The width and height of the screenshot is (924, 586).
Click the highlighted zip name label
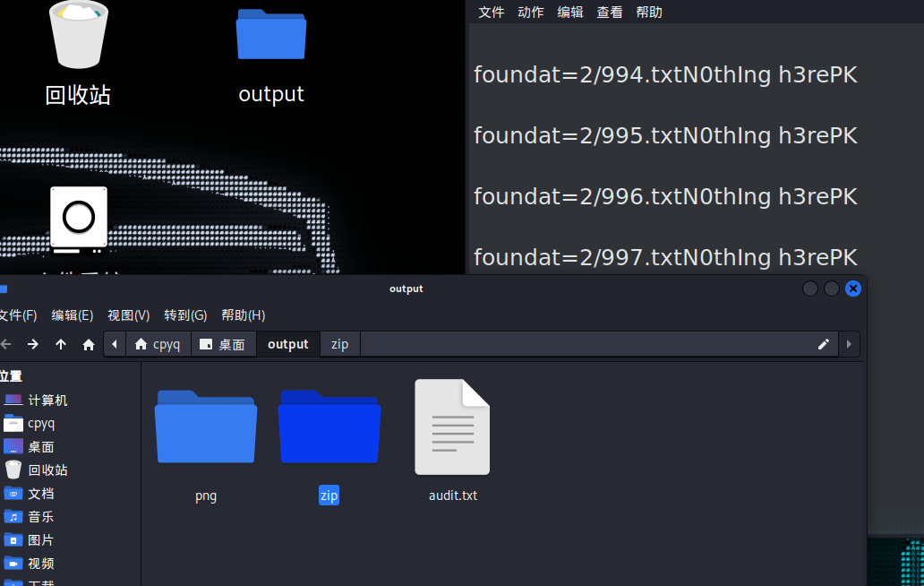(329, 496)
